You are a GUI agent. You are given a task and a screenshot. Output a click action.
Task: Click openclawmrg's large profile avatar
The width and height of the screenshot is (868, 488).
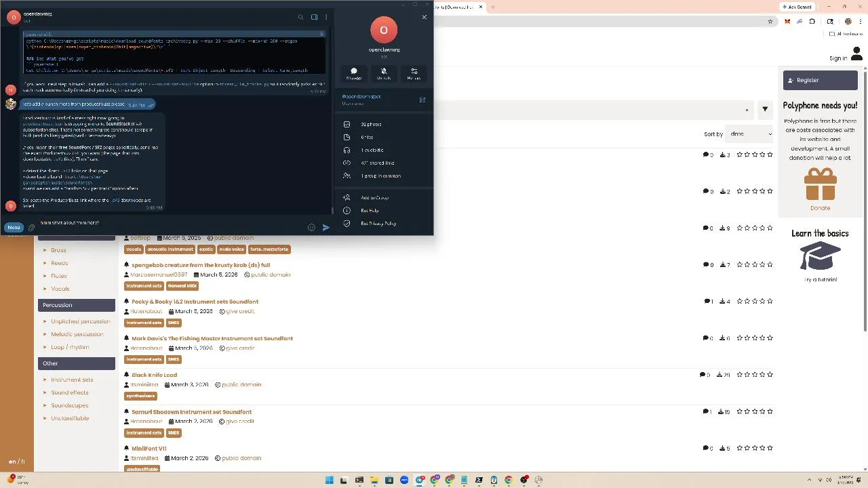point(384,30)
